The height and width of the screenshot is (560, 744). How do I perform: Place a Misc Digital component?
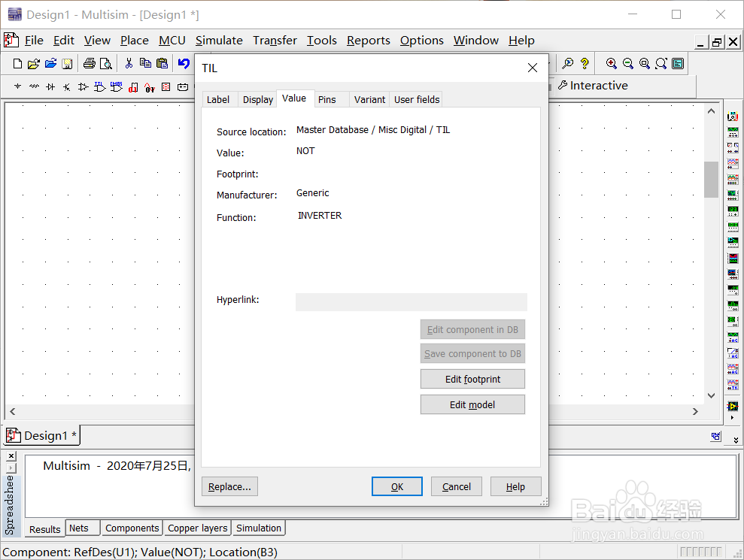click(x=133, y=87)
